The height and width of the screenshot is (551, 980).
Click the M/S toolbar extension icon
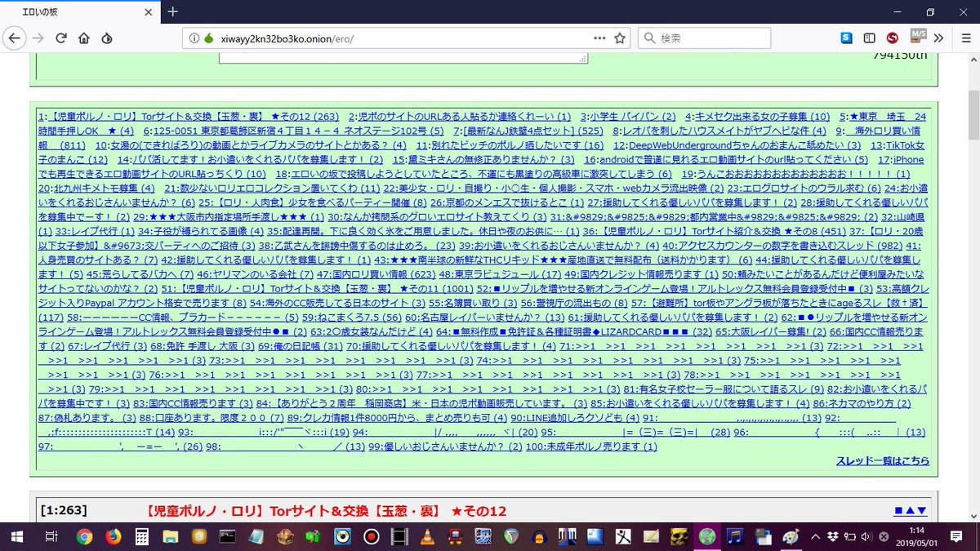(918, 36)
